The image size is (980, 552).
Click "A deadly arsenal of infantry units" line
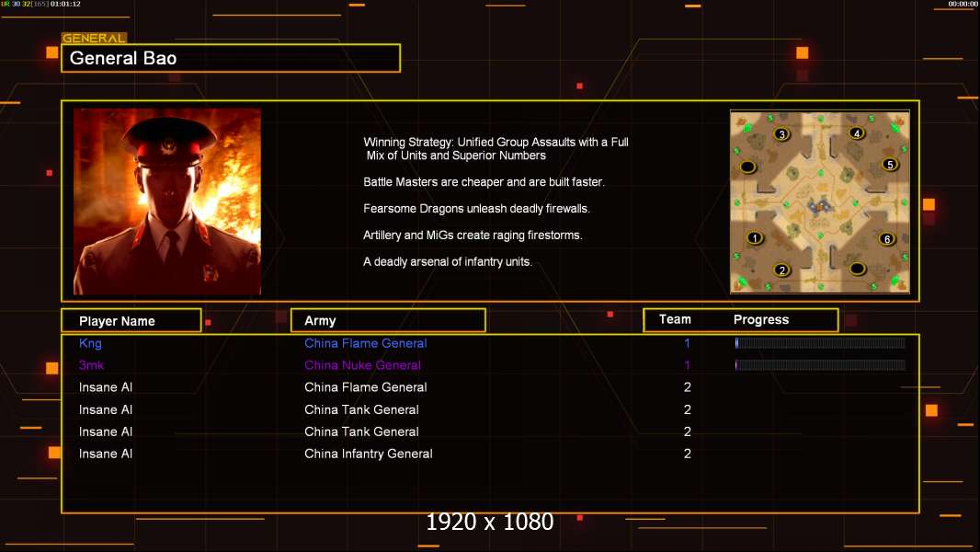tap(448, 262)
